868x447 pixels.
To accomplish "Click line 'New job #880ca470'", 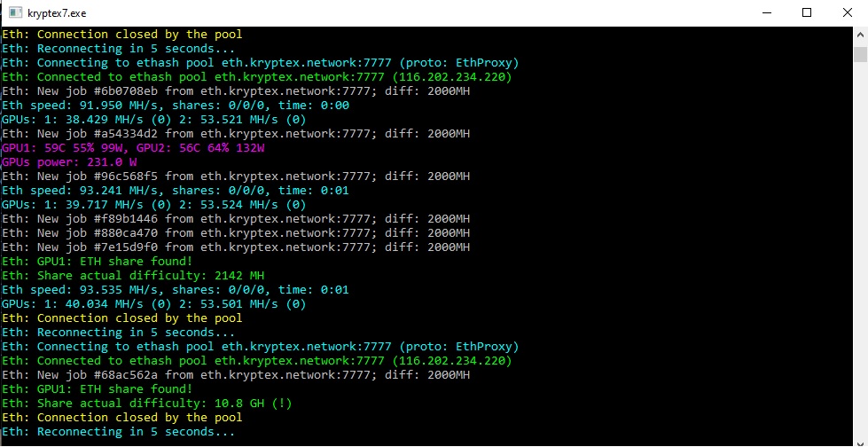I will pos(236,233).
